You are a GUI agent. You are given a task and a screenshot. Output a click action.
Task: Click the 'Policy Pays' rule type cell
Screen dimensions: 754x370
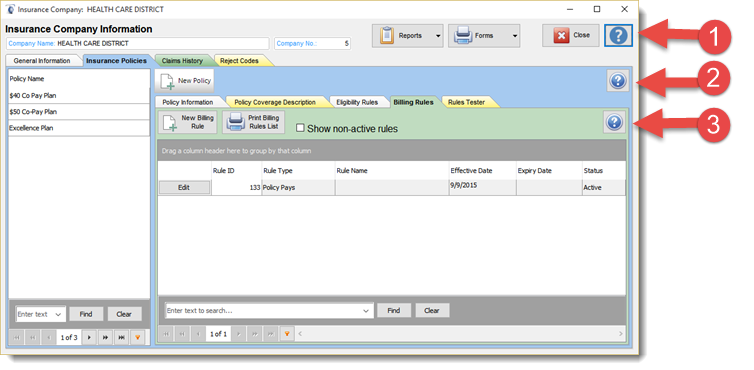coord(298,188)
